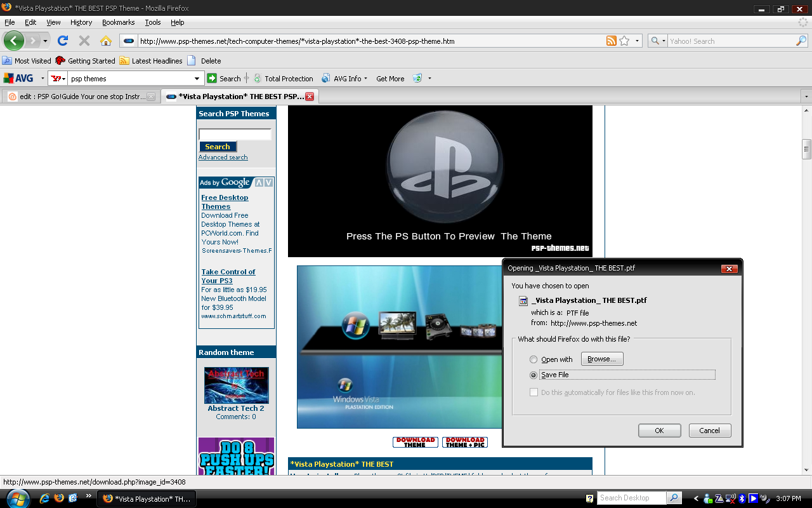Click the AVG toolbar refresh options icon
Viewport: 812px width, 508px height.
click(417, 78)
